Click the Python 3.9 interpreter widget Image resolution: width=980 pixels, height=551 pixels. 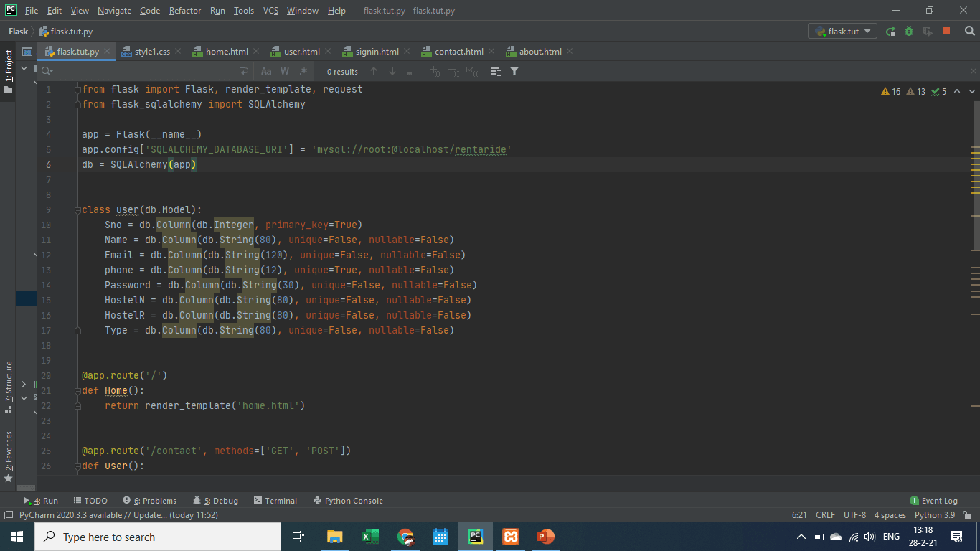click(935, 515)
